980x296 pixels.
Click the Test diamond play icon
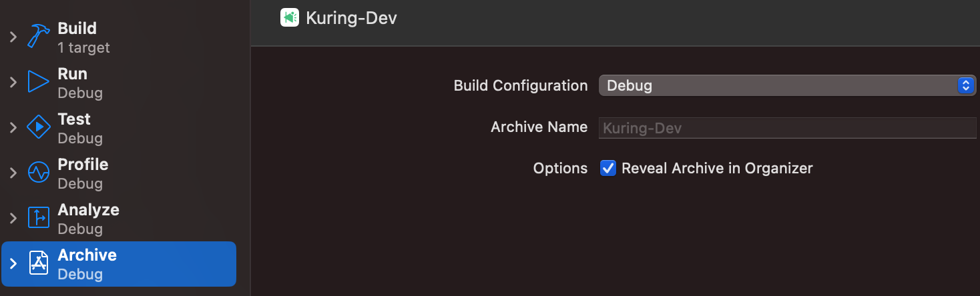click(x=39, y=127)
